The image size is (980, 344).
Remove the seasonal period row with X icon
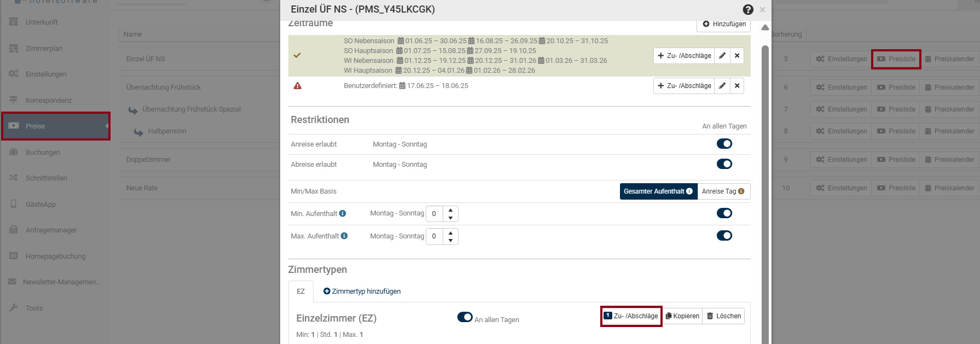coord(737,56)
